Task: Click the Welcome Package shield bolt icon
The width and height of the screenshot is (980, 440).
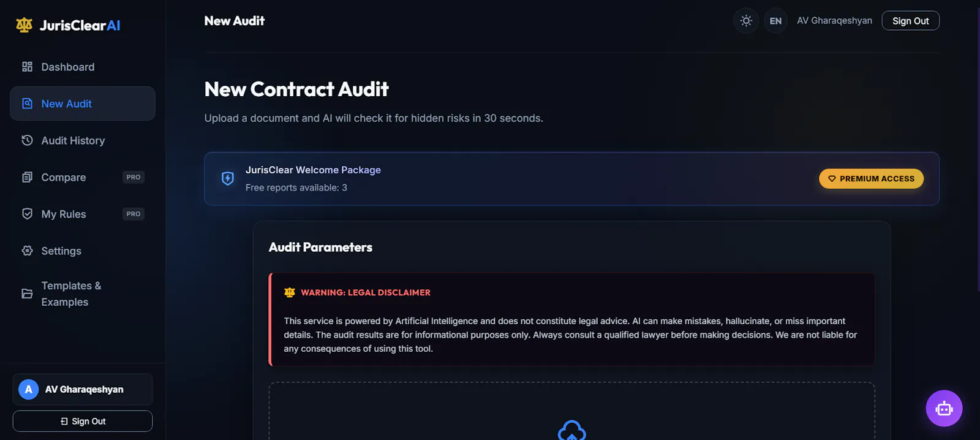Action: pyautogui.click(x=228, y=178)
